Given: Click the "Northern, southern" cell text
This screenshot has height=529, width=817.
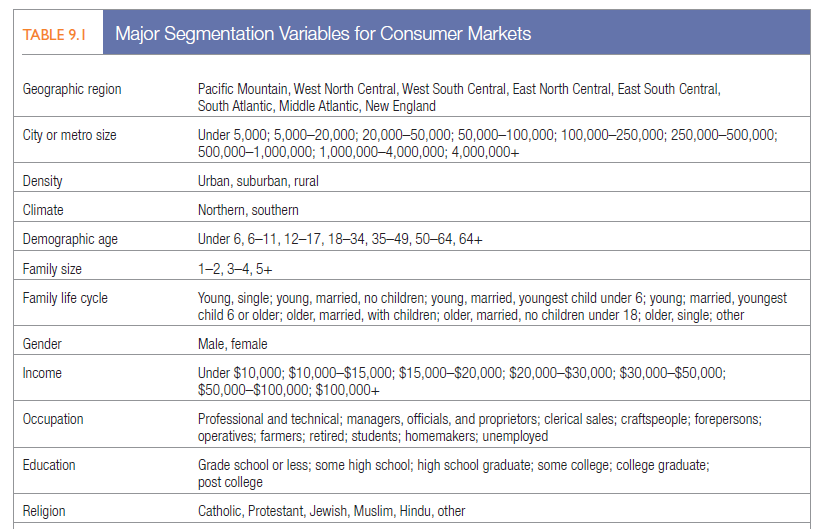Looking at the screenshot, I should pyautogui.click(x=248, y=210).
